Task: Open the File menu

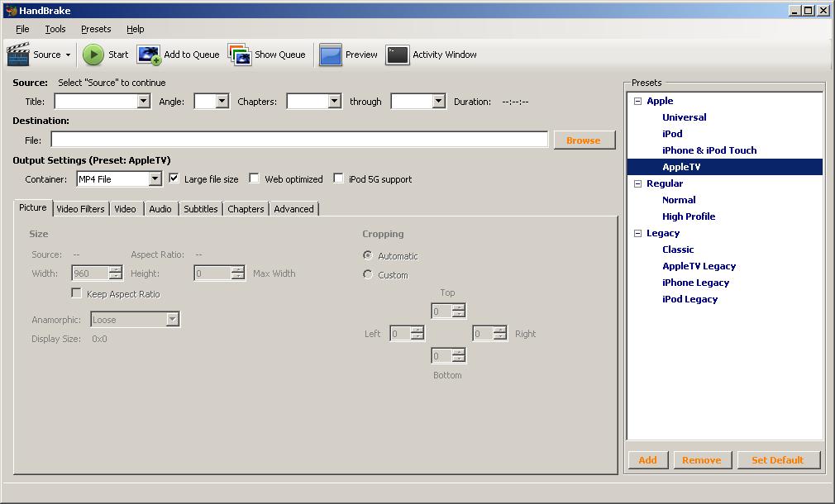Action: click(22, 29)
